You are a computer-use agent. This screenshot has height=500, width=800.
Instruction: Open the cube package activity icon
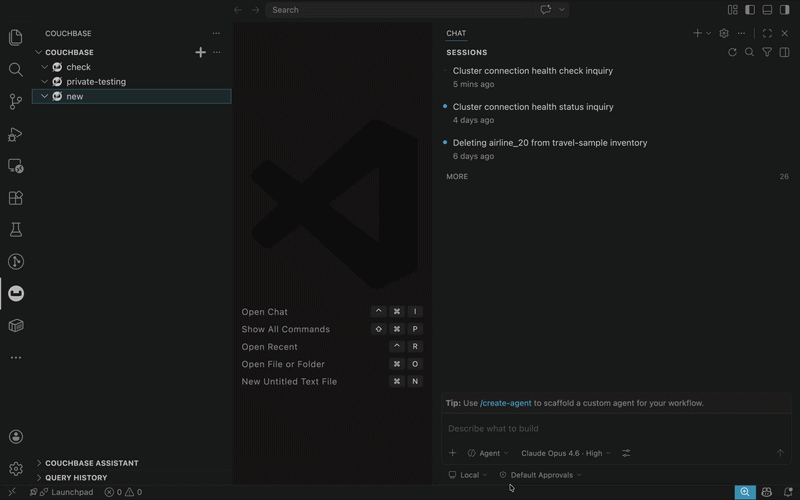(16, 326)
